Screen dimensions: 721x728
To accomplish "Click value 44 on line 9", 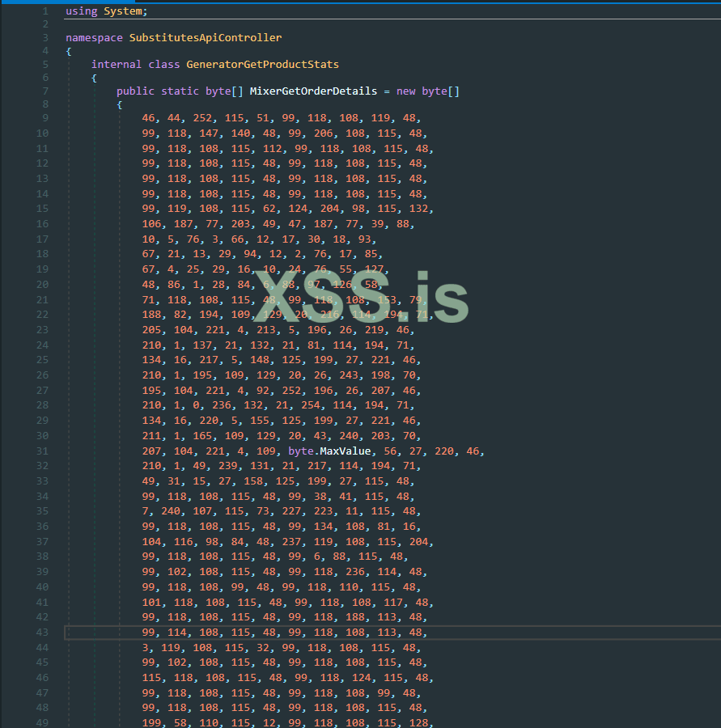I will pyautogui.click(x=174, y=118).
